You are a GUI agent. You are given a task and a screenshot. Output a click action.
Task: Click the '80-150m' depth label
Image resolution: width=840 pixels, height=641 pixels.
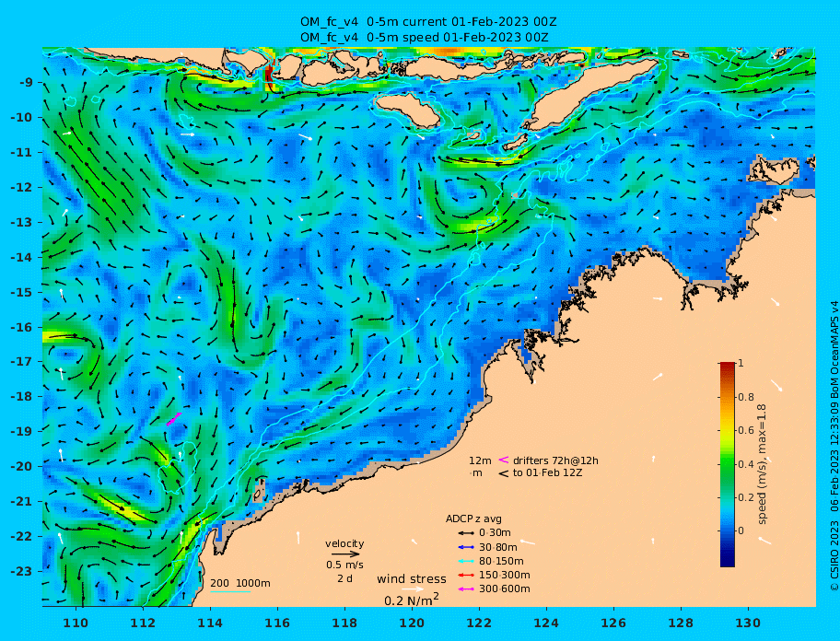(501, 561)
